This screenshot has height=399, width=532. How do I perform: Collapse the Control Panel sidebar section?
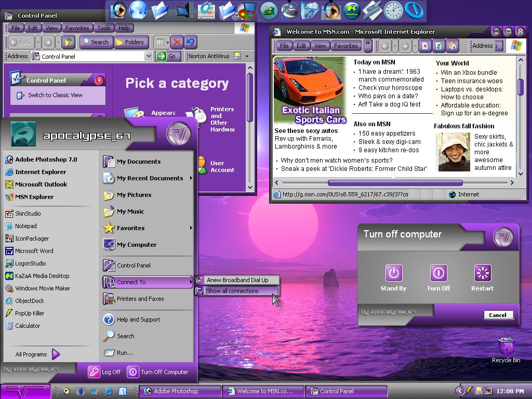tap(99, 80)
